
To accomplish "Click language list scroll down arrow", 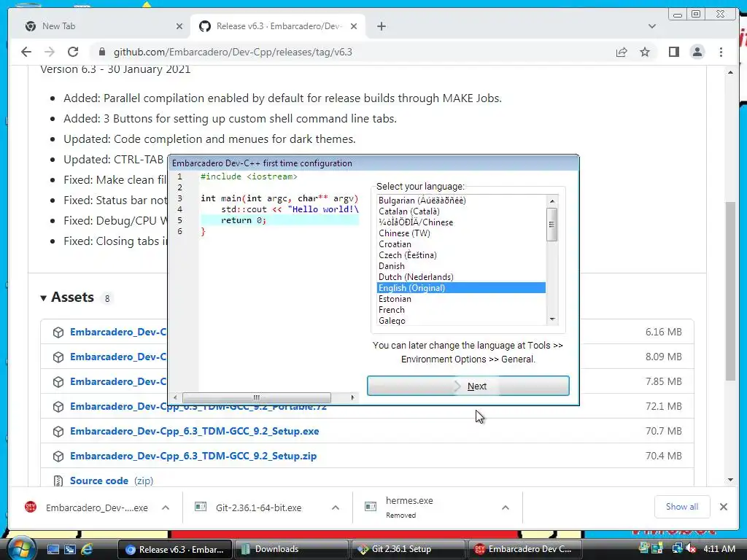I will (552, 319).
